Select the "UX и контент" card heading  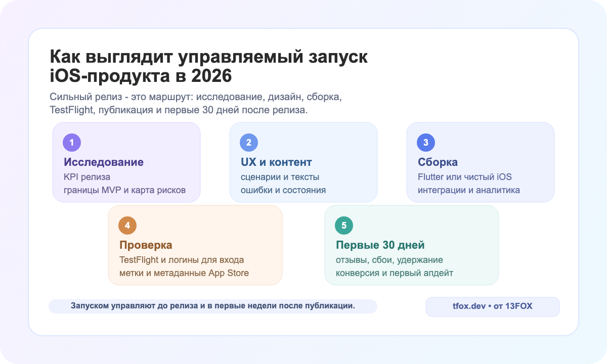click(276, 162)
